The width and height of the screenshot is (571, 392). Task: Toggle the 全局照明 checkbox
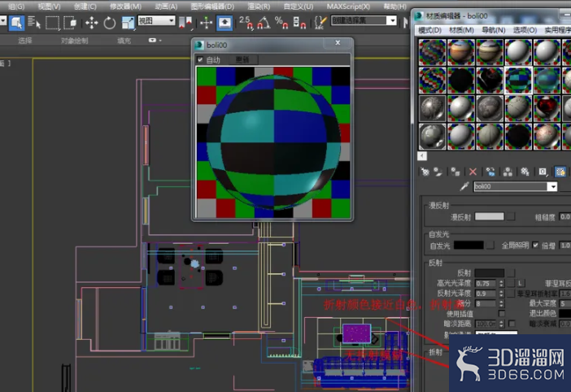pyautogui.click(x=535, y=245)
